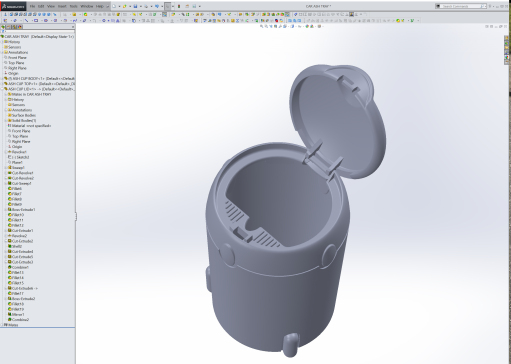
Task: Pin the menu bar with the pin icon
Action: coord(108,6)
